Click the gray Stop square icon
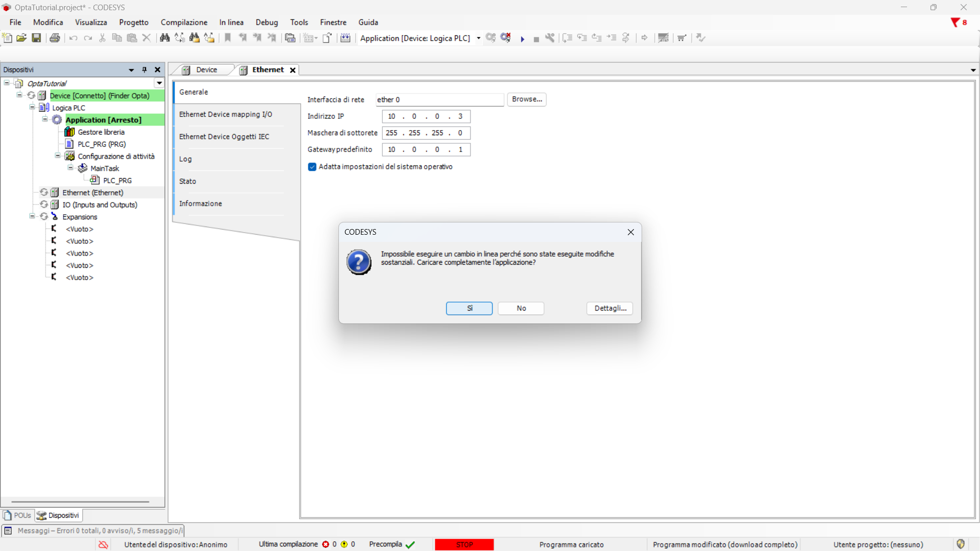The image size is (980, 551). point(536,39)
